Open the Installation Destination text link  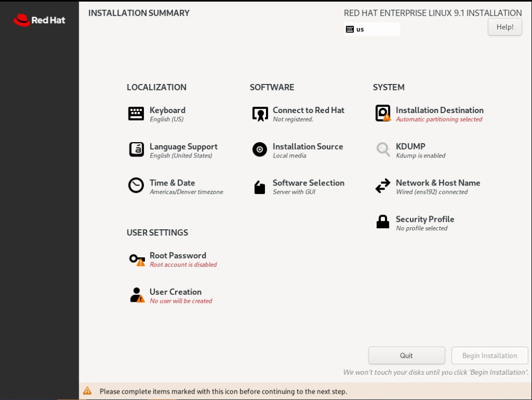439,110
